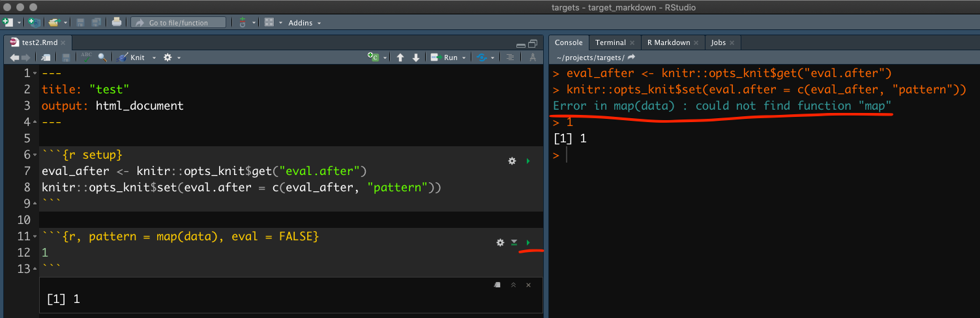Screen dimensions: 980x318
Task: Expand the recent files dropdown arrow
Action: (66, 23)
